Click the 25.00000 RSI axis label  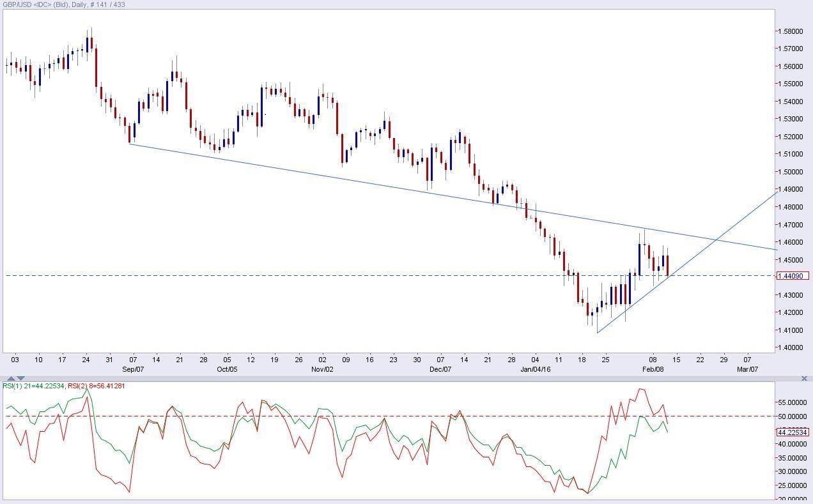(x=792, y=486)
